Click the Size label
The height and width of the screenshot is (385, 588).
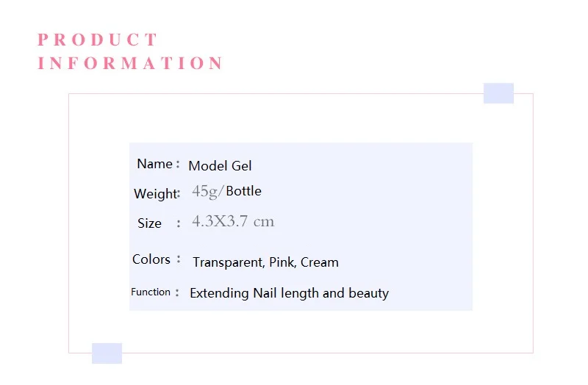(x=149, y=223)
